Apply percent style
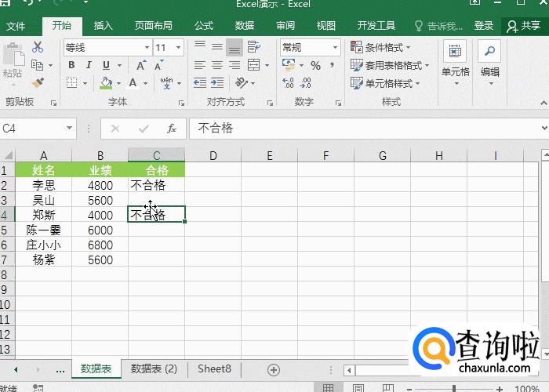Image resolution: width=549 pixels, height=392 pixels. coord(315,65)
